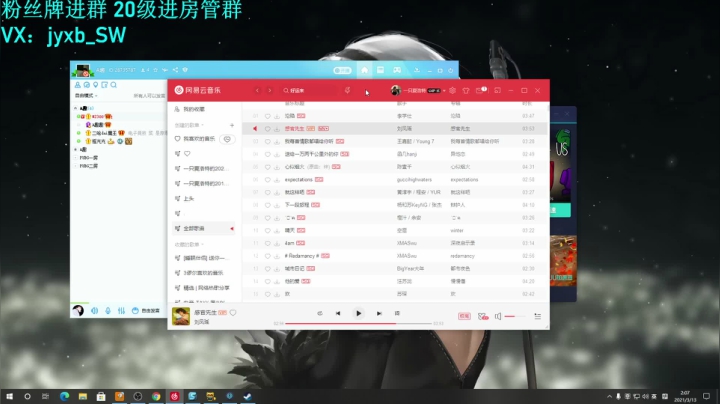Adjust the NetEase volume slider
Screen dimensions: 720x404
(515, 316)
